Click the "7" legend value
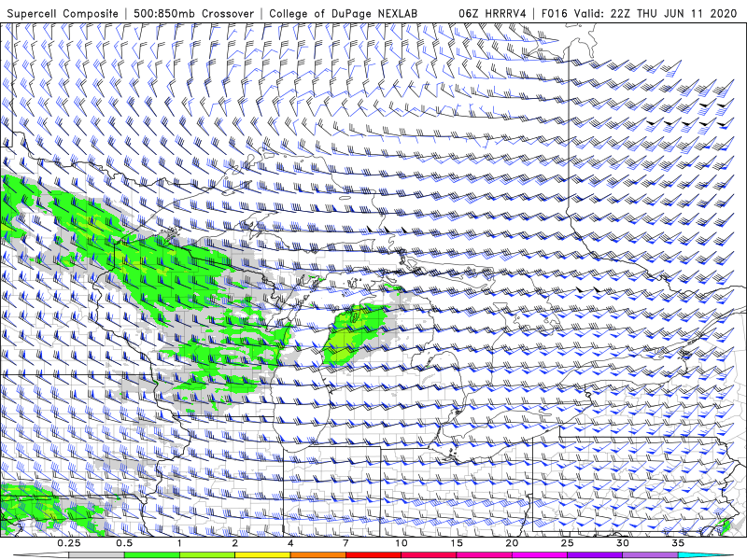This screenshot has width=747, height=560. point(345,543)
